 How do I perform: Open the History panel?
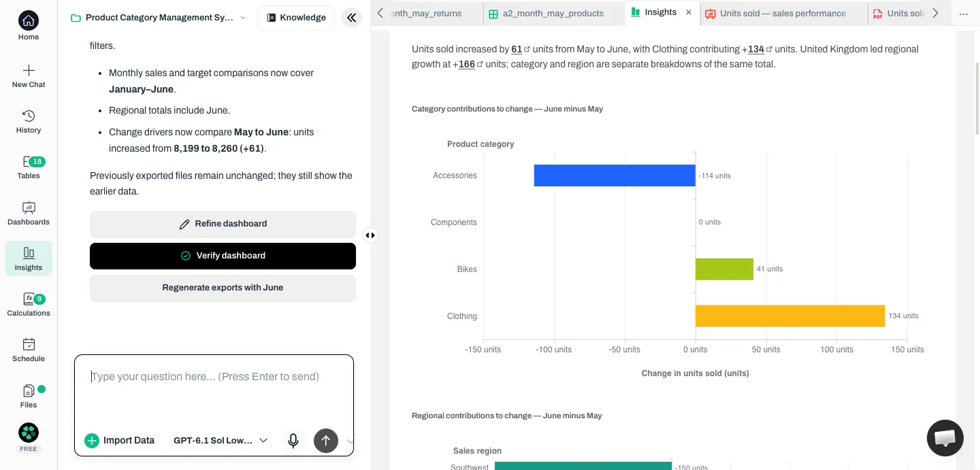[29, 121]
